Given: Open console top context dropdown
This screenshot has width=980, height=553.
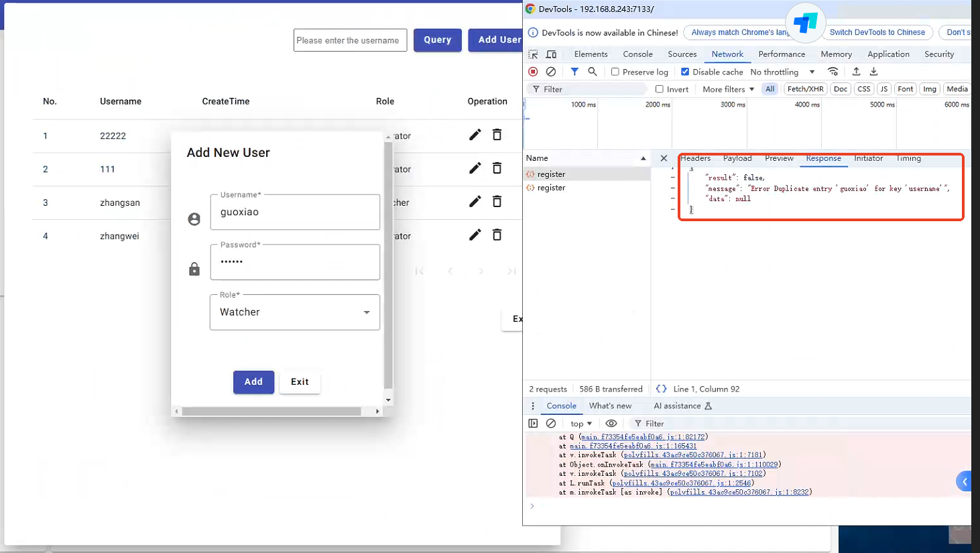Looking at the screenshot, I should click(x=581, y=424).
